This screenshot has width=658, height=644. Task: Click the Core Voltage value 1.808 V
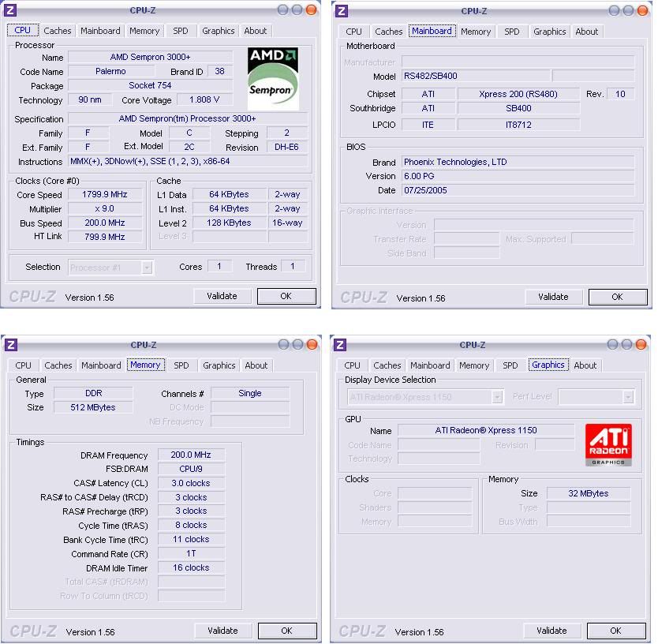(205, 99)
